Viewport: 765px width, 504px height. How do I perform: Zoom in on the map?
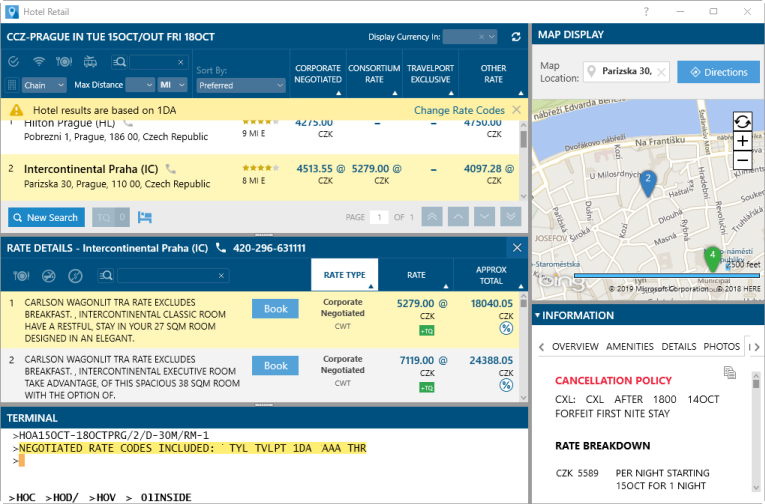coord(742,141)
